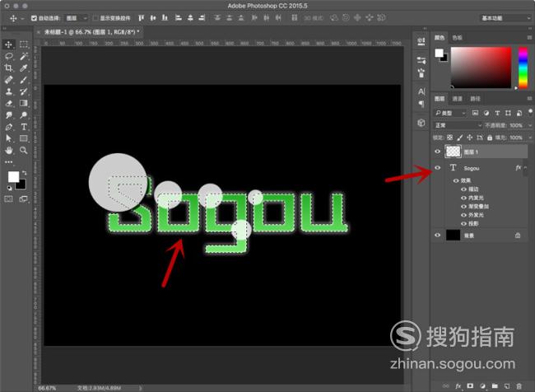This screenshot has height=392, width=535.
Task: Open the Layers panel flyout menu
Action: tap(529, 99)
